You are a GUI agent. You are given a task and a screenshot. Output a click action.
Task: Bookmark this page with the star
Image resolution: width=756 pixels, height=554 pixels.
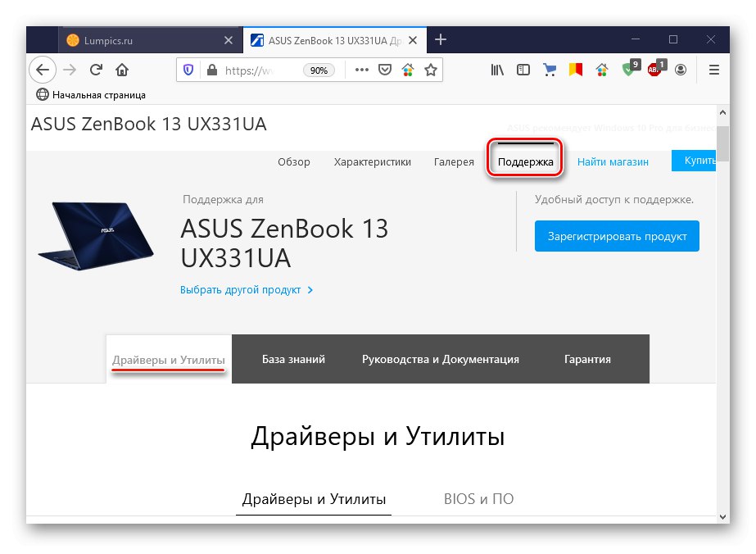pos(431,70)
